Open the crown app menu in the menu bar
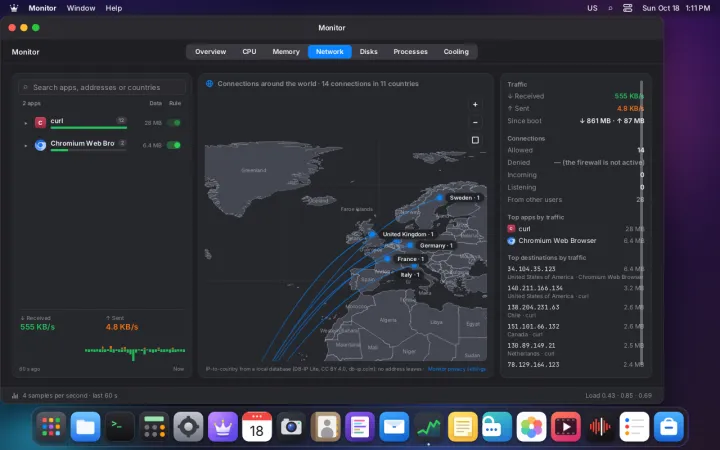The width and height of the screenshot is (720, 450). pyautogui.click(x=14, y=8)
